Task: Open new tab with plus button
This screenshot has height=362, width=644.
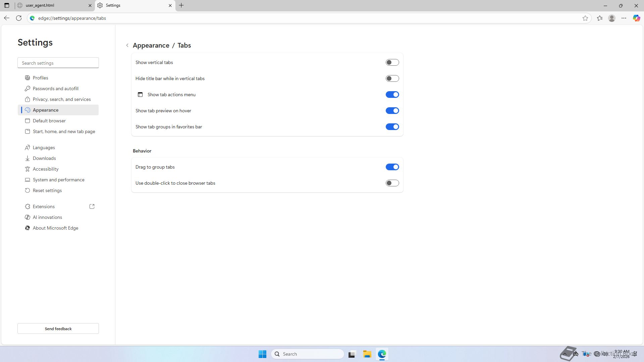Action: pyautogui.click(x=181, y=5)
